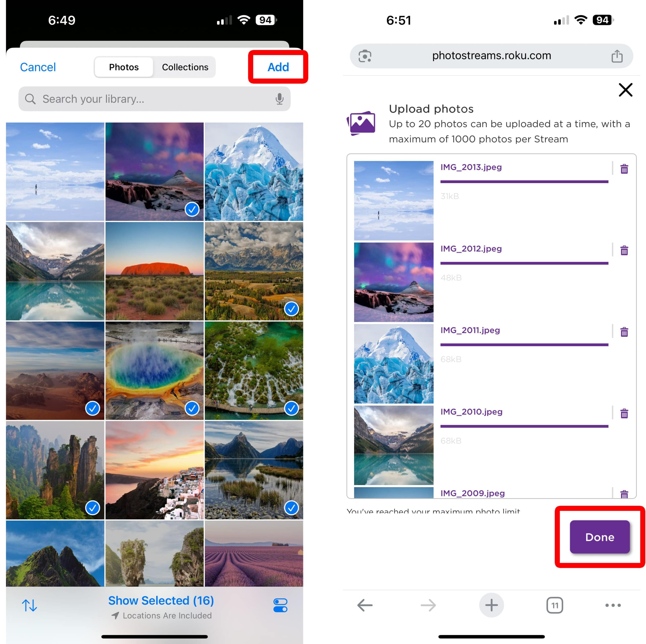Open the browser tab switcher showing 11
The height and width of the screenshot is (644, 646).
pyautogui.click(x=554, y=605)
